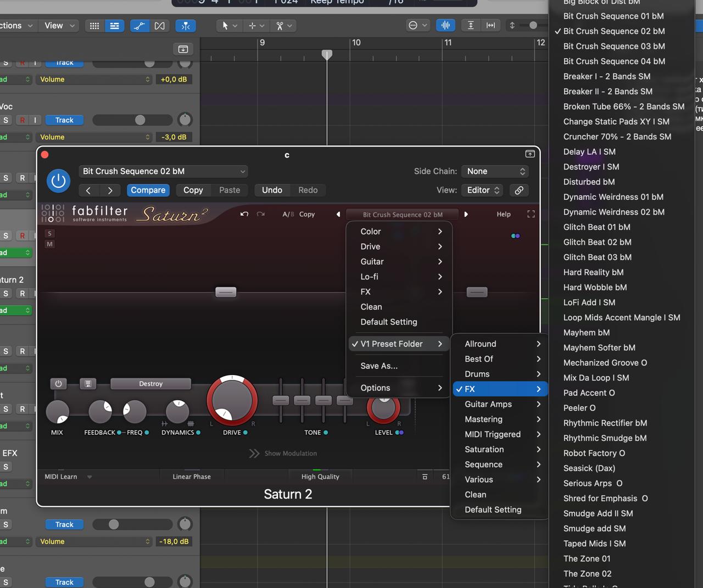Click the track header import arrow icon

tap(183, 49)
